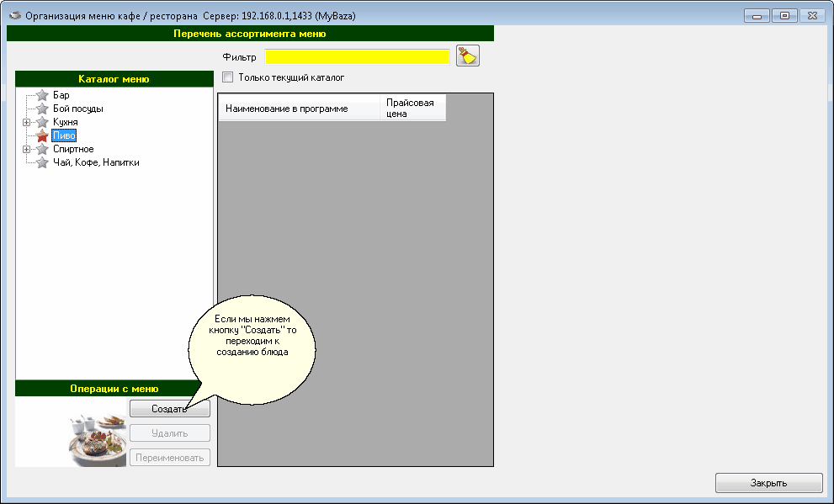Select Чай, Кофе, Напитки in the catalog
Screen dimensions: 834x504
point(95,162)
